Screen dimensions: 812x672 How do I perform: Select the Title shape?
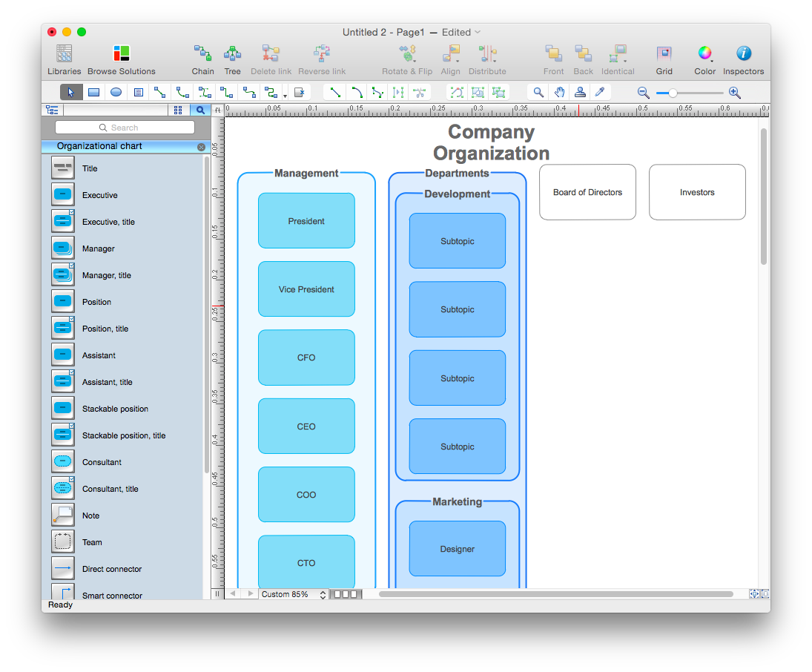pyautogui.click(x=62, y=168)
